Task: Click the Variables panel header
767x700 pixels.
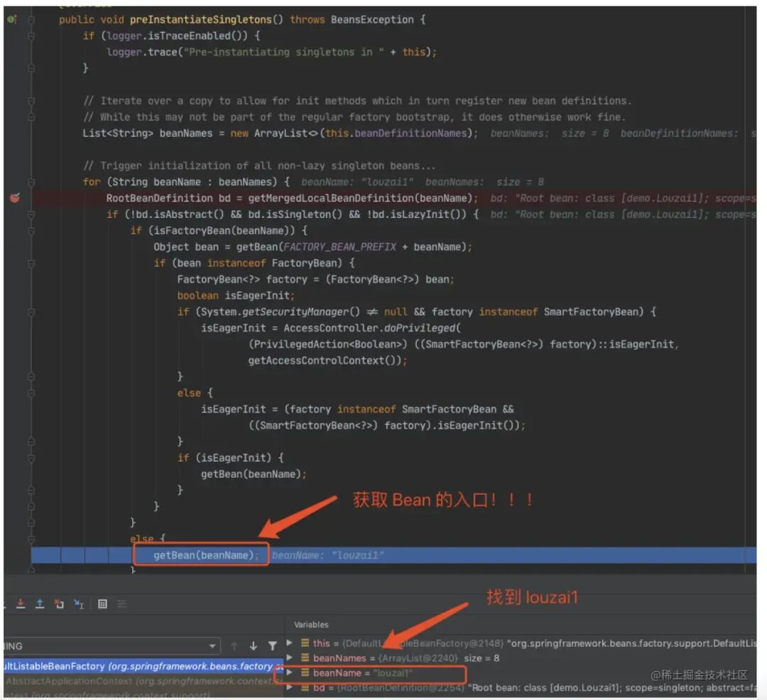Action: (x=311, y=625)
